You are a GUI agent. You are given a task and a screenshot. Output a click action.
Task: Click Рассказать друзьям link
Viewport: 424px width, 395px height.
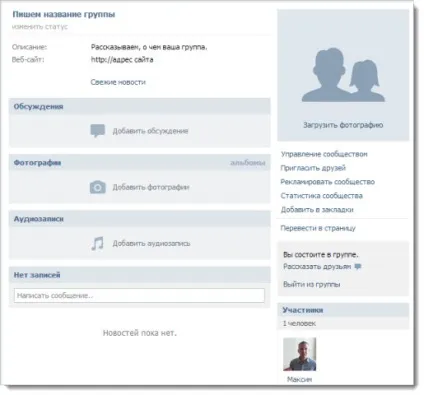pyautogui.click(x=317, y=267)
